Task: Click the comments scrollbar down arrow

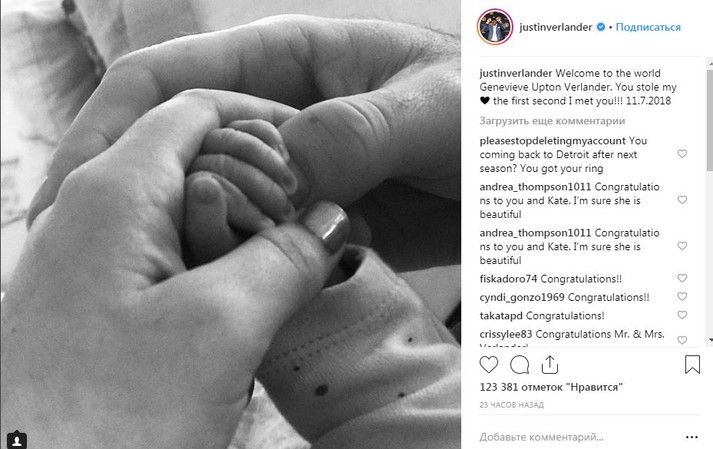Action: [x=710, y=340]
